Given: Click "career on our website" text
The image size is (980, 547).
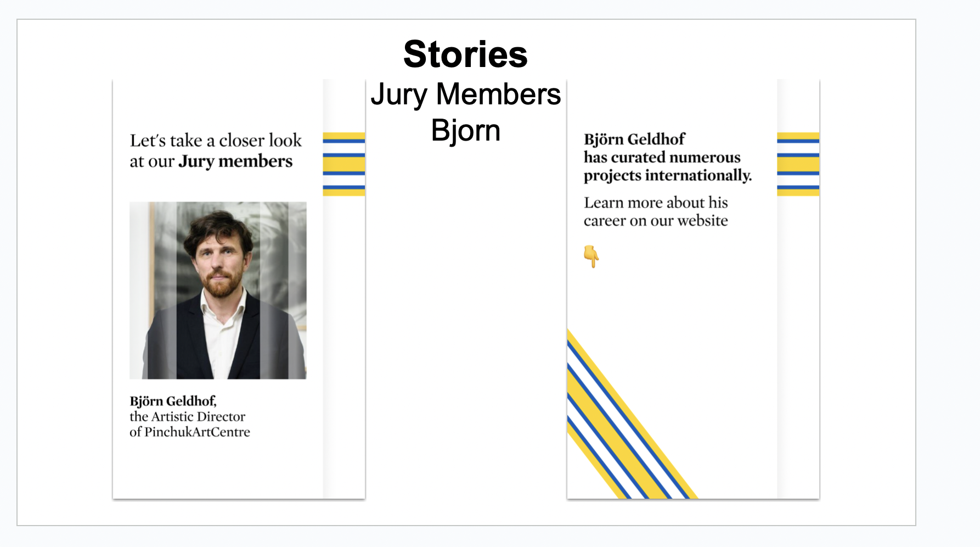Looking at the screenshot, I should 656,221.
